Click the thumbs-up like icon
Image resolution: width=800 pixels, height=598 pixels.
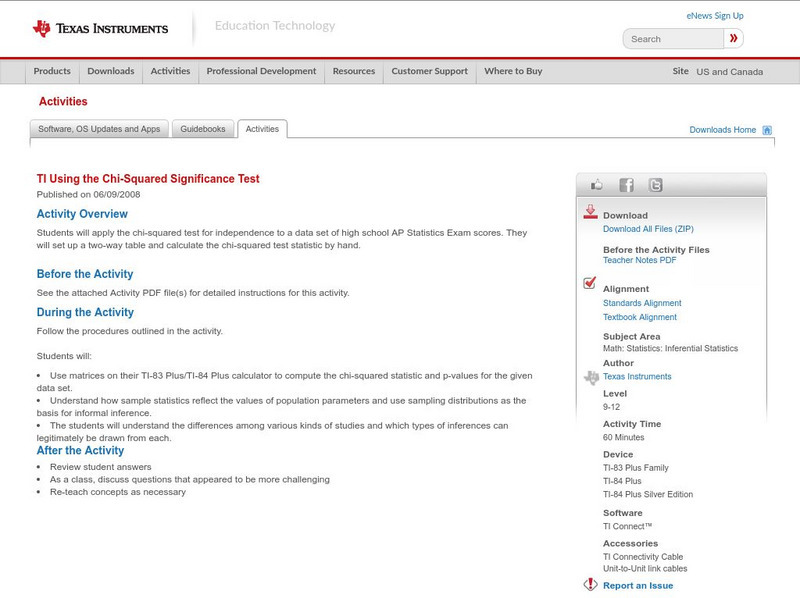(x=597, y=185)
